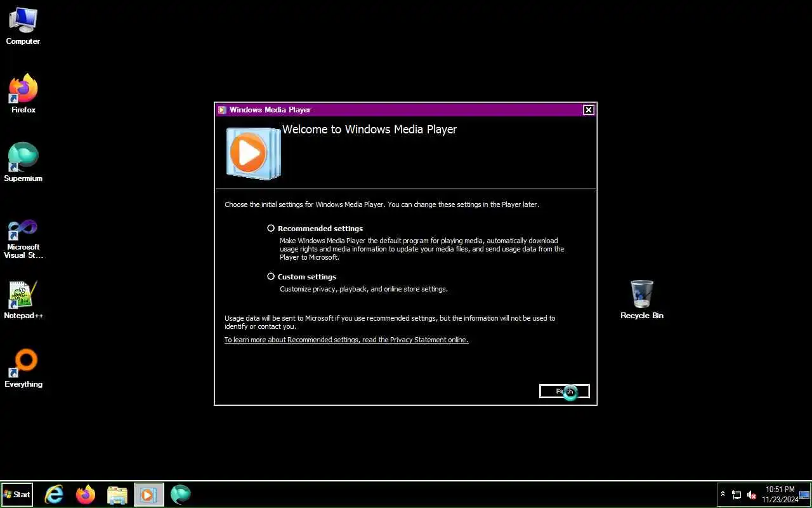Image resolution: width=812 pixels, height=508 pixels.
Task: Click the Windows Media Player title bar icon
Action: point(222,110)
